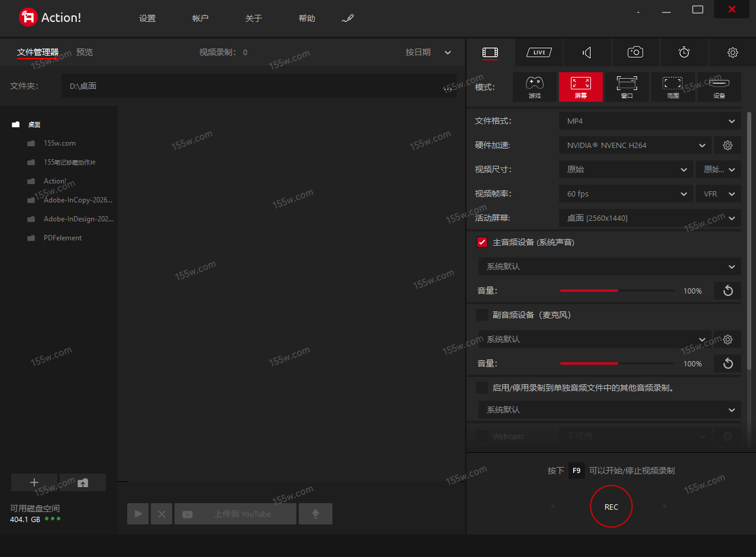Select the area recording mode

(x=673, y=87)
